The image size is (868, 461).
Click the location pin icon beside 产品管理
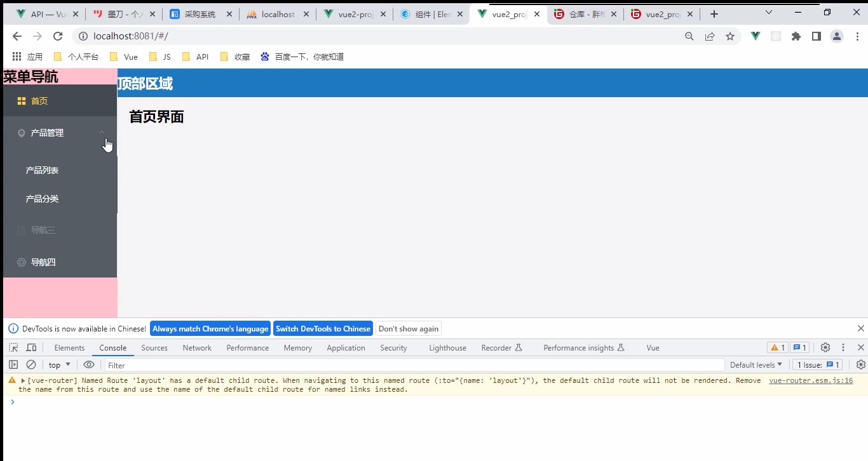(21, 133)
